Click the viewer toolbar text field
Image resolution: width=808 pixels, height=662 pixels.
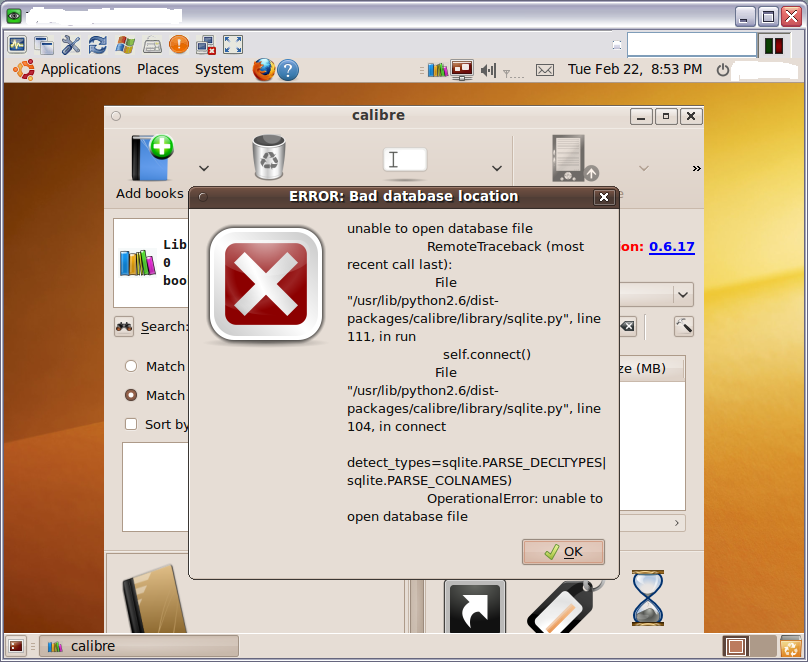[x=692, y=45]
